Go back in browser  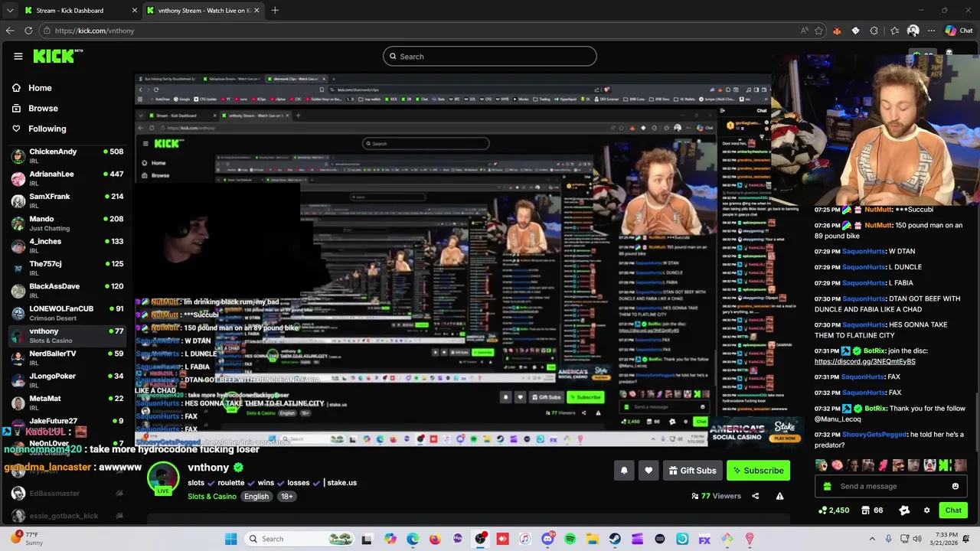click(10, 31)
